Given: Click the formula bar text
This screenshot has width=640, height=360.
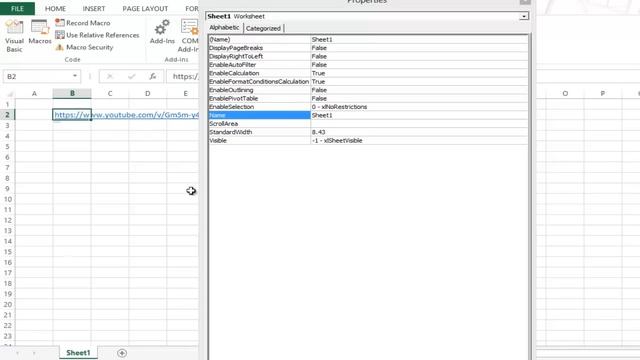Looking at the screenshot, I should point(185,76).
